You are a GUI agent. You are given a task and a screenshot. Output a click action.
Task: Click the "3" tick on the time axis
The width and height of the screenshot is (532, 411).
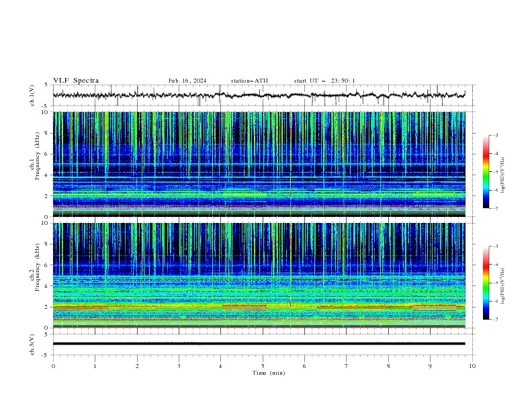(179, 366)
